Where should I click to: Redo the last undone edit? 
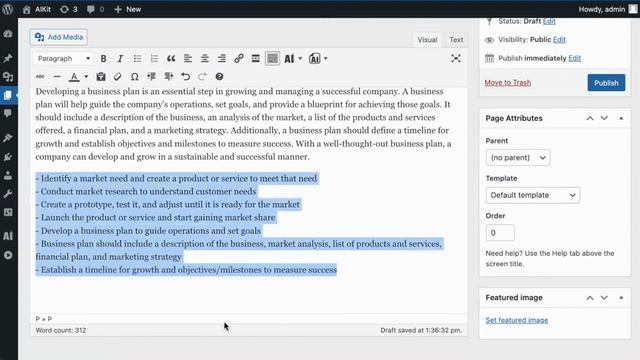click(x=202, y=77)
